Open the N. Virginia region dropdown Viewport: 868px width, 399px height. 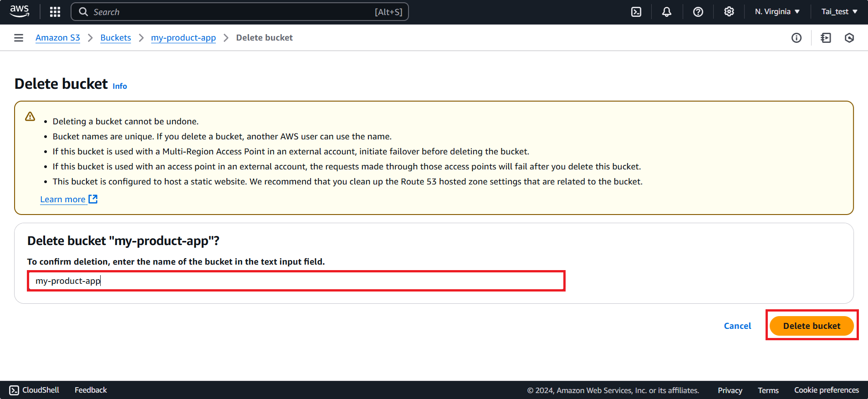click(777, 12)
